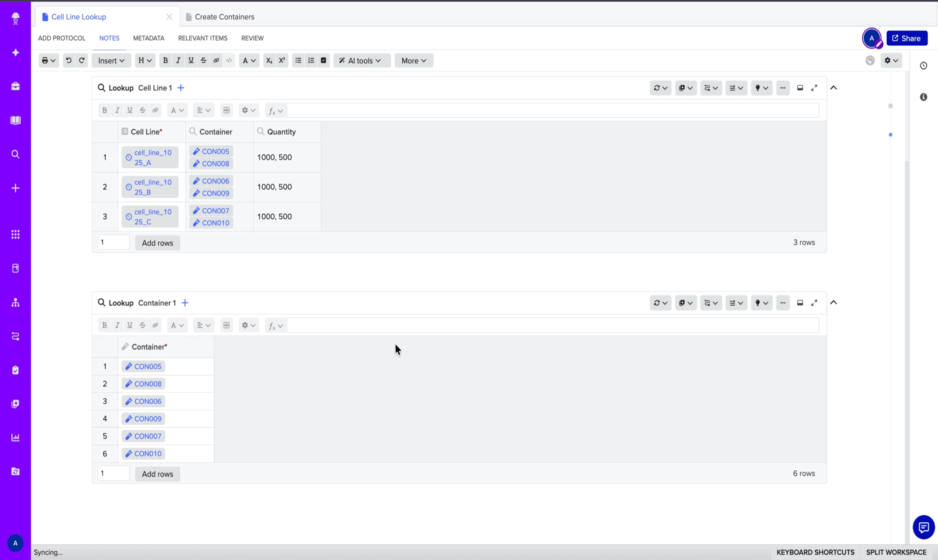938x560 pixels.
Task: Insert a hyperlink using the link icon
Action: 216,60
